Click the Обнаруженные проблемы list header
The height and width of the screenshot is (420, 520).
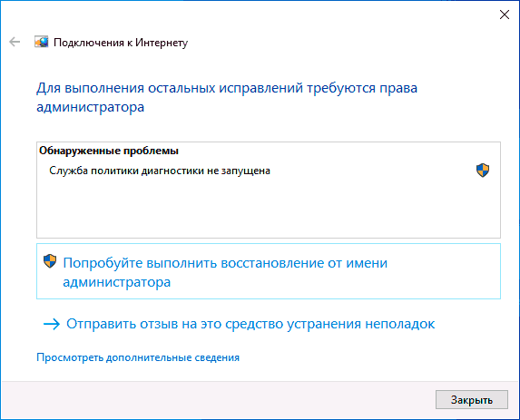[x=109, y=151]
